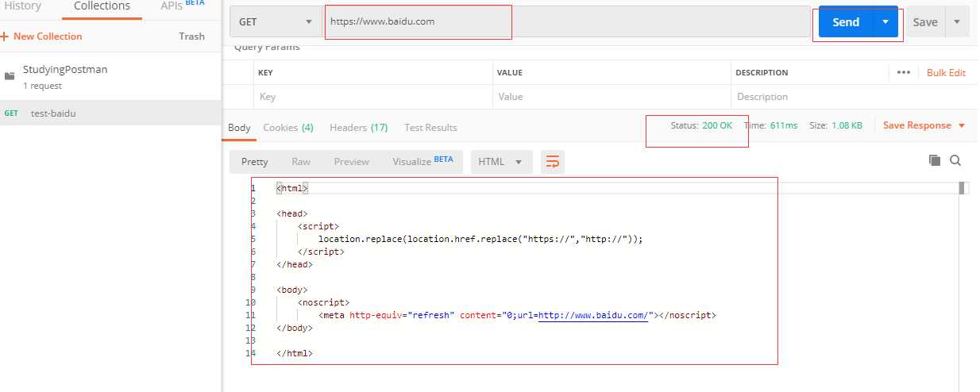The height and width of the screenshot is (392, 980).
Task: Open the APIs BETA tab
Action: [x=182, y=6]
